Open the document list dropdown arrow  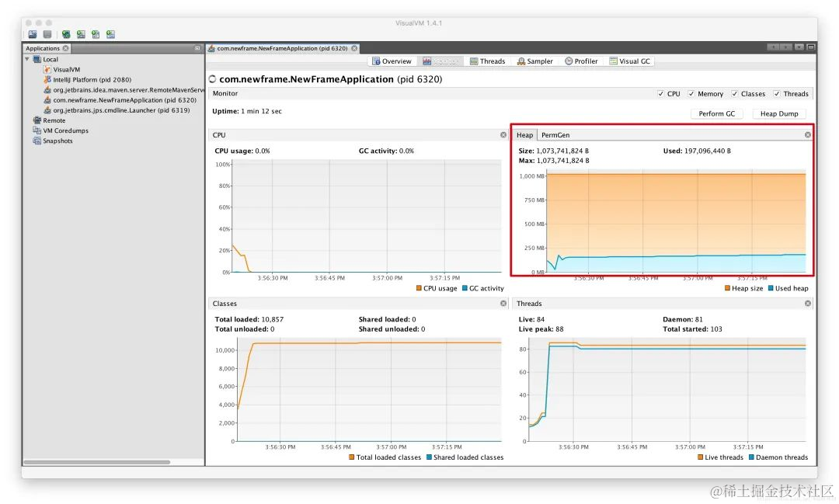tap(799, 47)
